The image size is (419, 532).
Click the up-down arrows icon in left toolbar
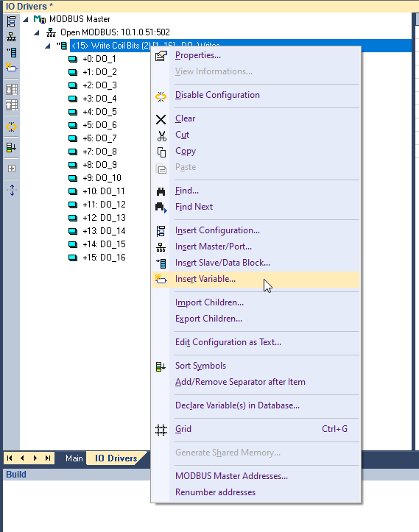click(12, 191)
